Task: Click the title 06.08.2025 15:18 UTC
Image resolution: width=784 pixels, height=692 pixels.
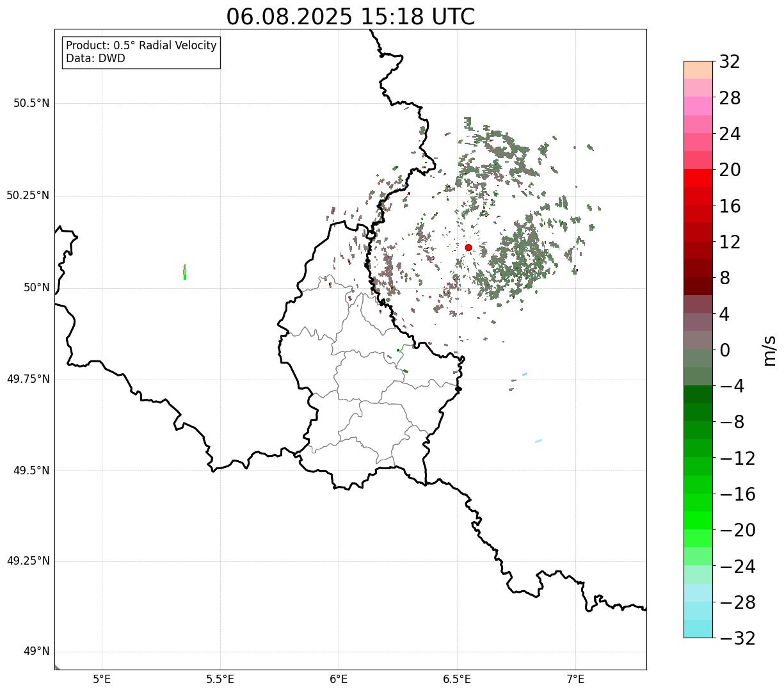Action: pyautogui.click(x=351, y=17)
